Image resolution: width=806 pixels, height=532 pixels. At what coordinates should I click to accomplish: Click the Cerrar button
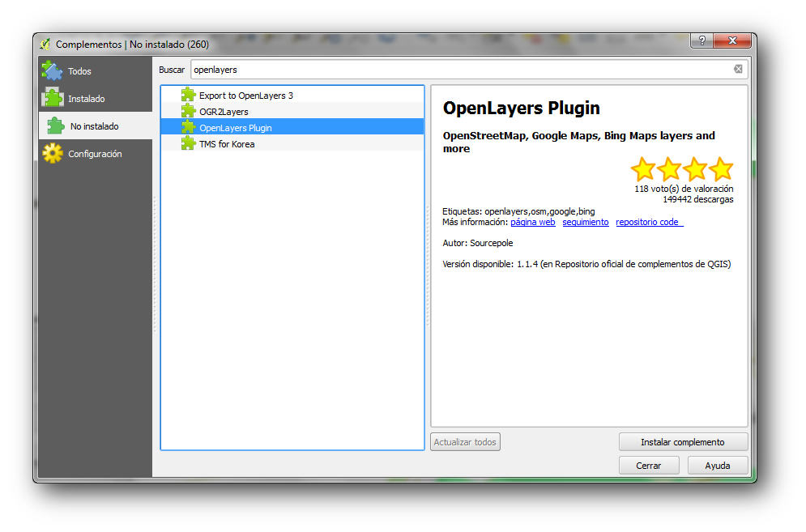(649, 465)
